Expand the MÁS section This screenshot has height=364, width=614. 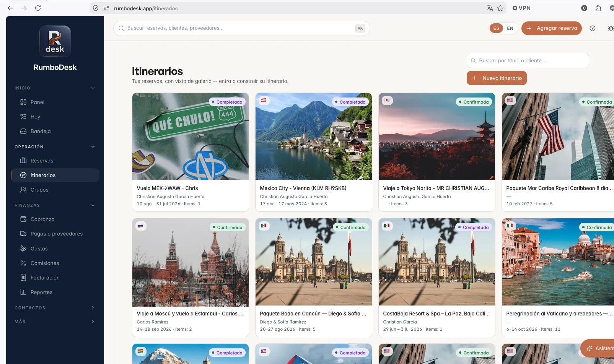(93, 322)
